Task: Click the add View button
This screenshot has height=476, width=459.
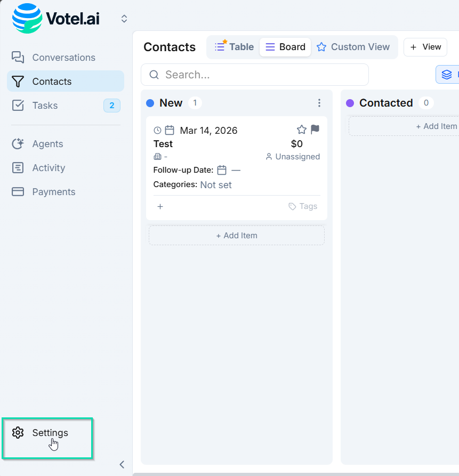Action: tap(425, 47)
